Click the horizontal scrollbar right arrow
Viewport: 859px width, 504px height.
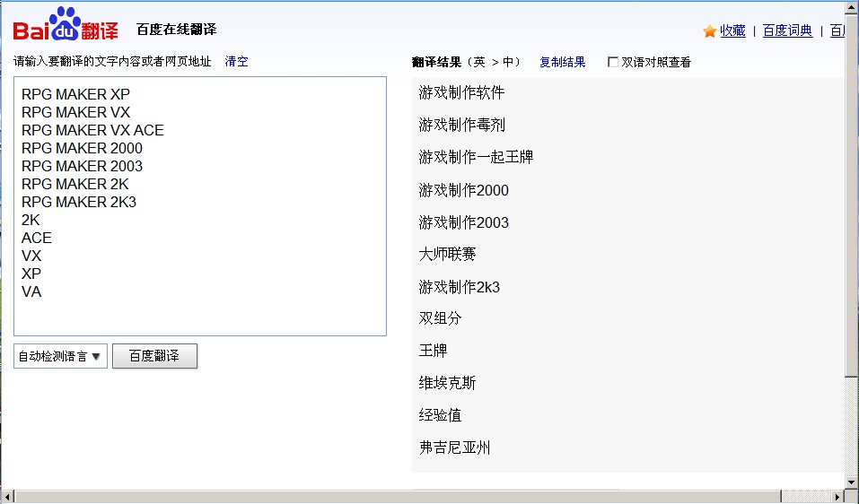pyautogui.click(x=837, y=497)
